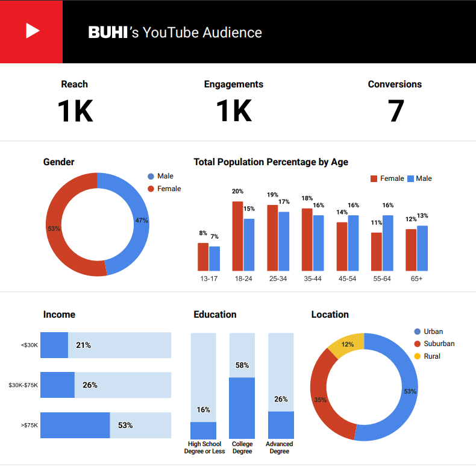
Task: Click the 11% female bar for 55-64
Action: pyautogui.click(x=377, y=251)
